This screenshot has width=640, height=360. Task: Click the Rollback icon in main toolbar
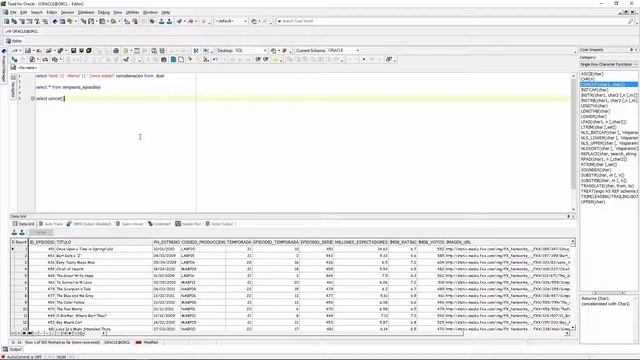coord(169,21)
